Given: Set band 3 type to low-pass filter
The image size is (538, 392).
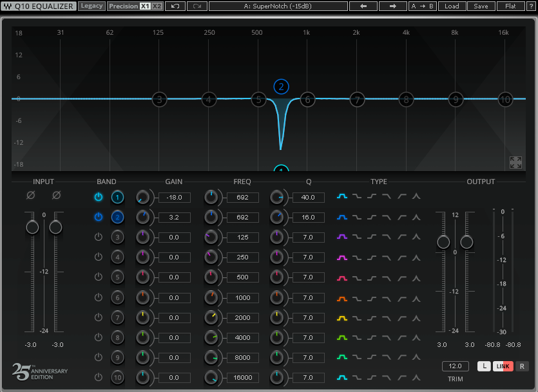Looking at the screenshot, I should coord(387,237).
